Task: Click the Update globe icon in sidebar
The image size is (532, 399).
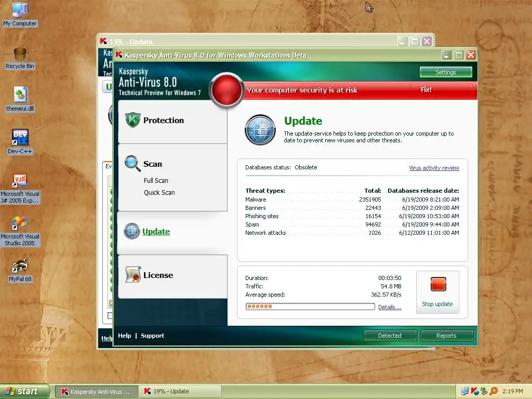Action: [x=132, y=231]
